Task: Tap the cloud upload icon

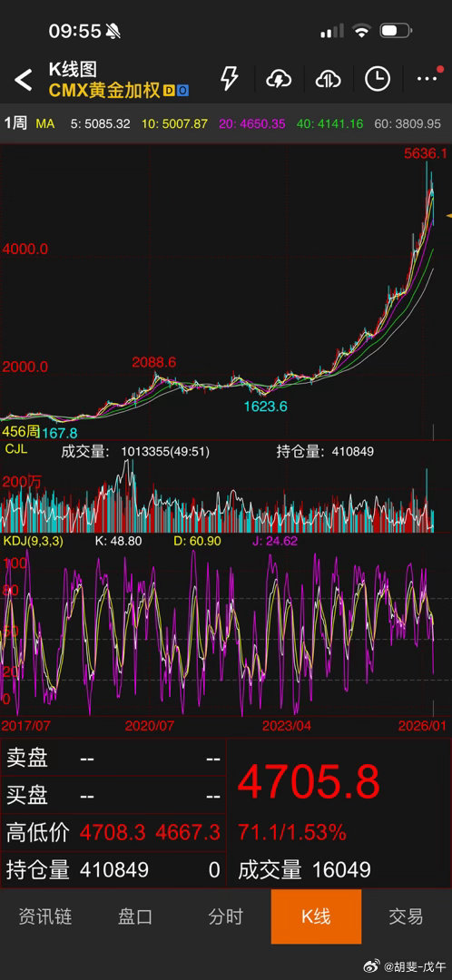Action: pyautogui.click(x=328, y=79)
